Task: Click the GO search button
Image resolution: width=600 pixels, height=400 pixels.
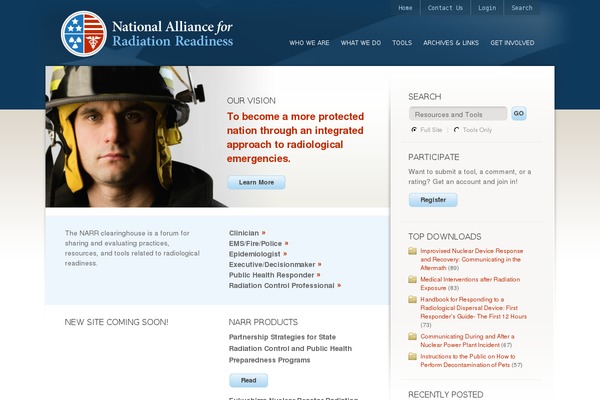Action: 519,113
